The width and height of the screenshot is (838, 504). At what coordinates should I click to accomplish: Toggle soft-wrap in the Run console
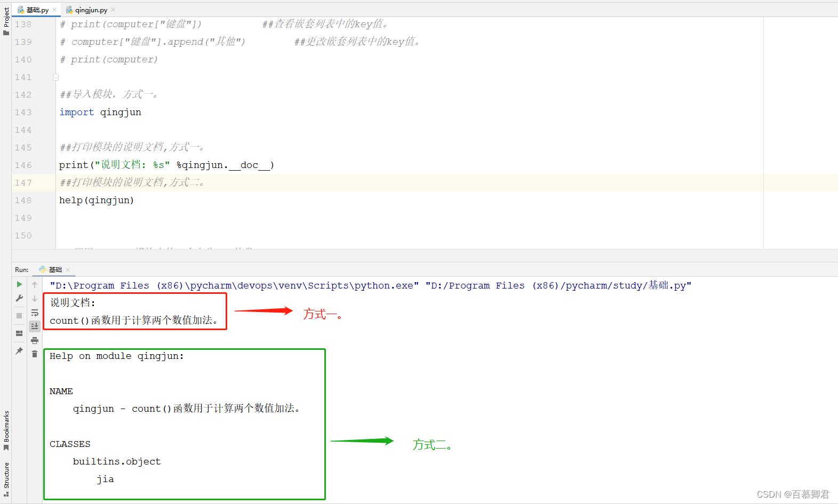pyautogui.click(x=35, y=313)
